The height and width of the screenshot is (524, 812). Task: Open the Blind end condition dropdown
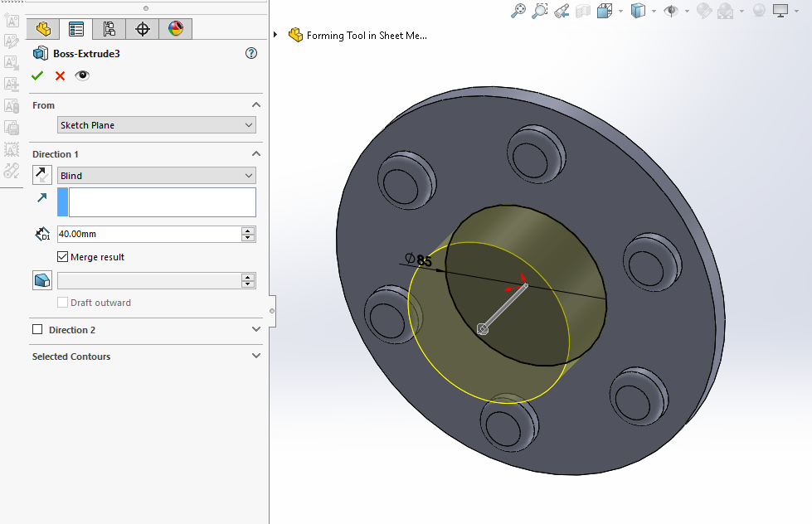pyautogui.click(x=157, y=176)
